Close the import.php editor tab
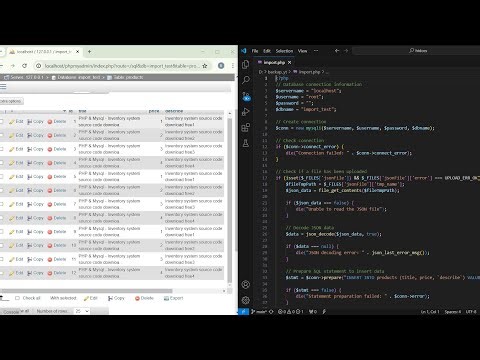 pyautogui.click(x=289, y=62)
